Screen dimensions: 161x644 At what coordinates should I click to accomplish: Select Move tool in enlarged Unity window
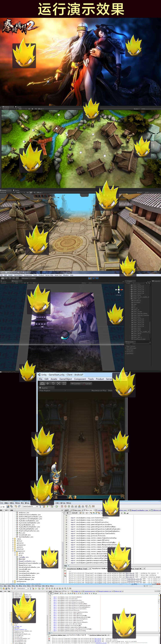47,383
